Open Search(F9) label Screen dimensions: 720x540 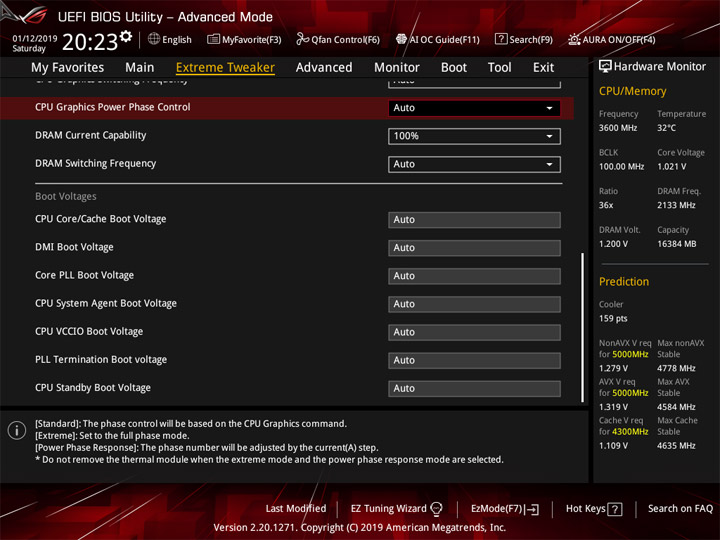(531, 39)
